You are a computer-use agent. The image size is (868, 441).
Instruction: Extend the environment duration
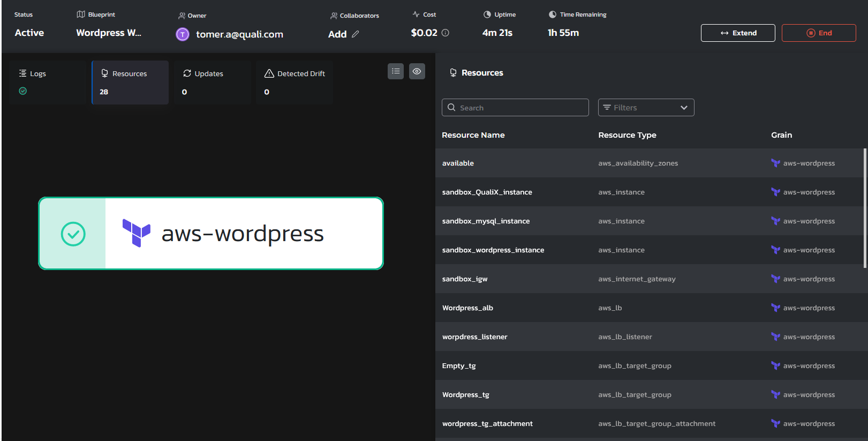click(x=738, y=33)
